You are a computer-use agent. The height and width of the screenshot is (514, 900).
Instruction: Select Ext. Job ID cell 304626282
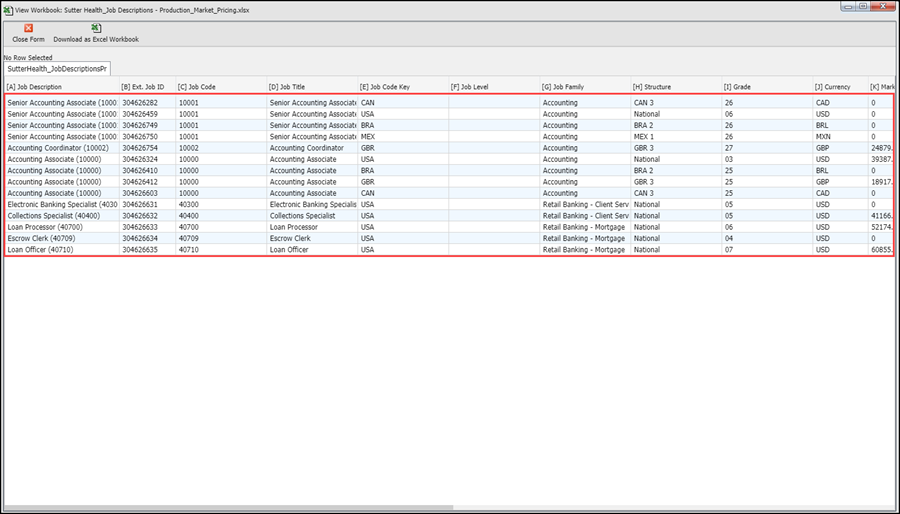pyautogui.click(x=148, y=103)
